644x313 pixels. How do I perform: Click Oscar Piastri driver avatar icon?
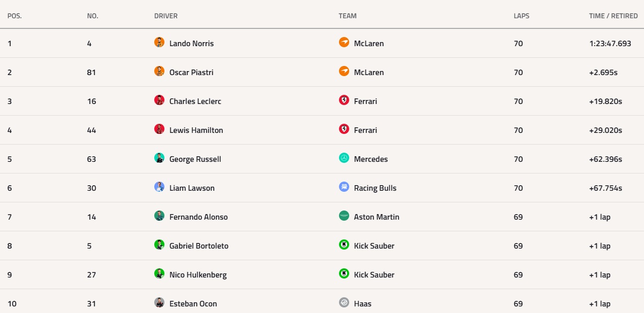pos(159,71)
